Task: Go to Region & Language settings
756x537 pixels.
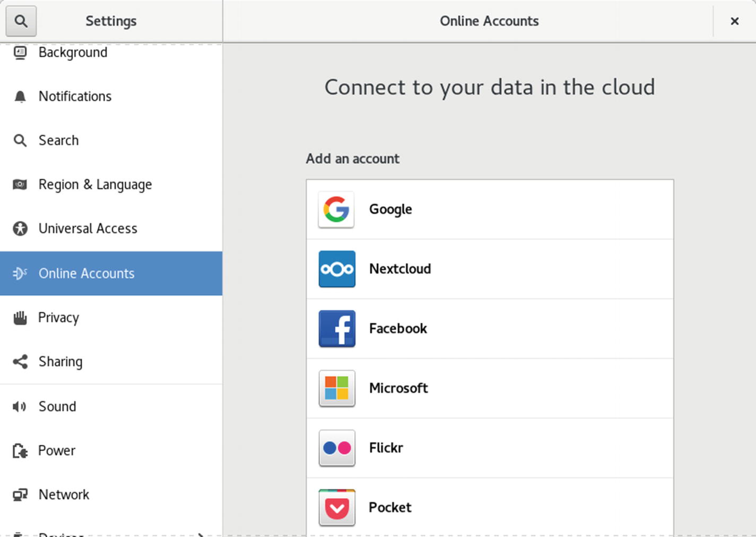Action: [x=111, y=184]
